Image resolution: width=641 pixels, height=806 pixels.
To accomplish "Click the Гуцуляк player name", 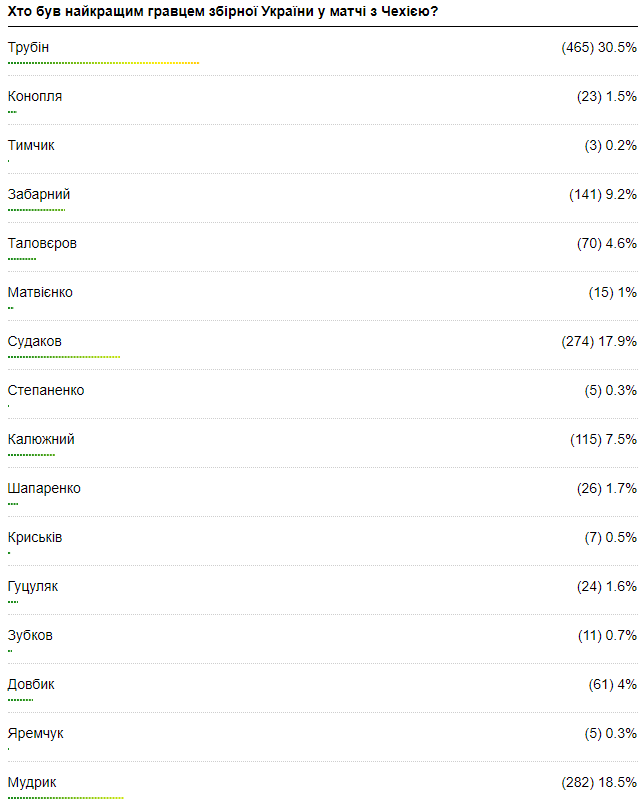I will [33, 587].
